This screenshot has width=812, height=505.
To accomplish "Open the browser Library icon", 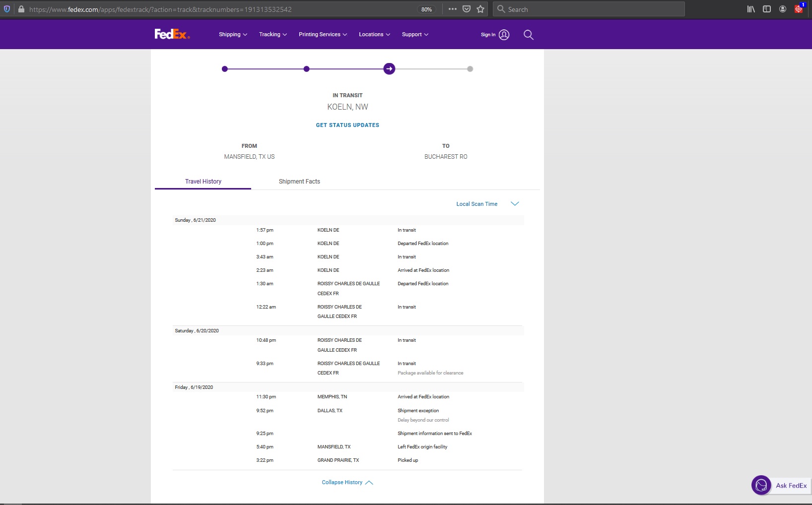I will [x=751, y=9].
